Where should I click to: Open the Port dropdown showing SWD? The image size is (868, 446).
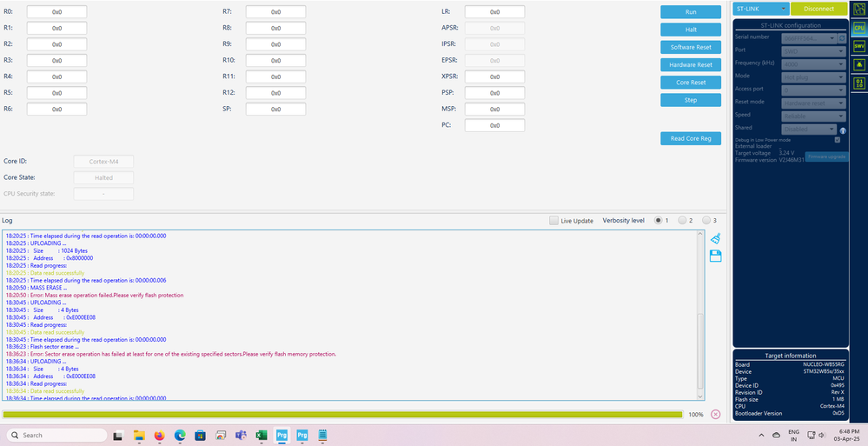814,51
